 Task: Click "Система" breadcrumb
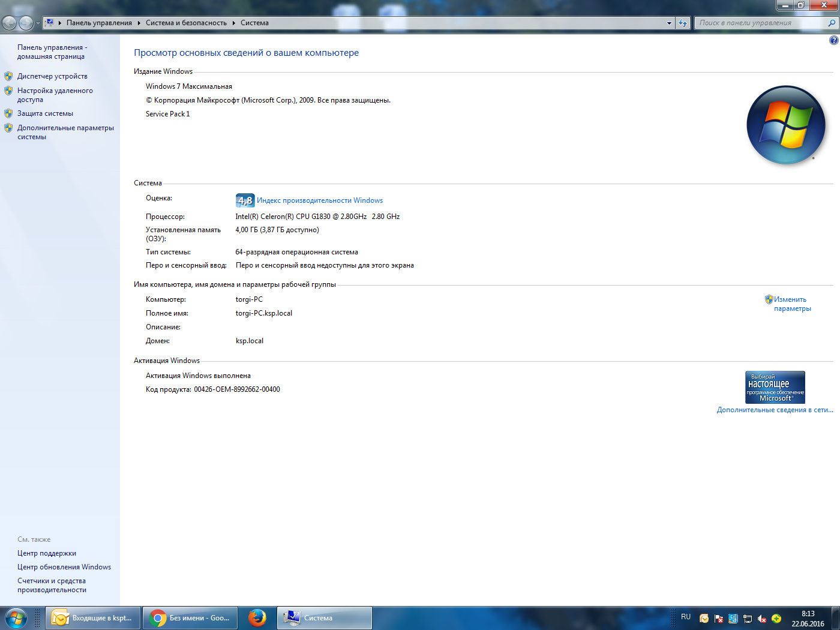point(254,23)
